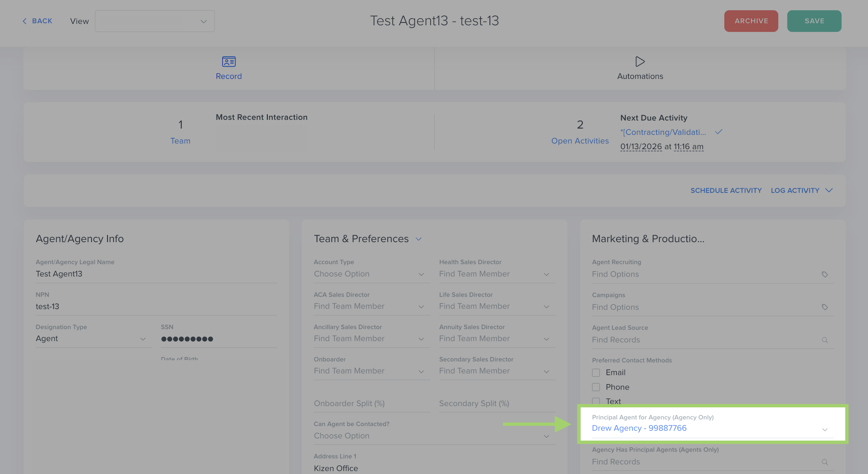Click tag icon in Campaigns field
868x474 pixels.
tap(824, 307)
